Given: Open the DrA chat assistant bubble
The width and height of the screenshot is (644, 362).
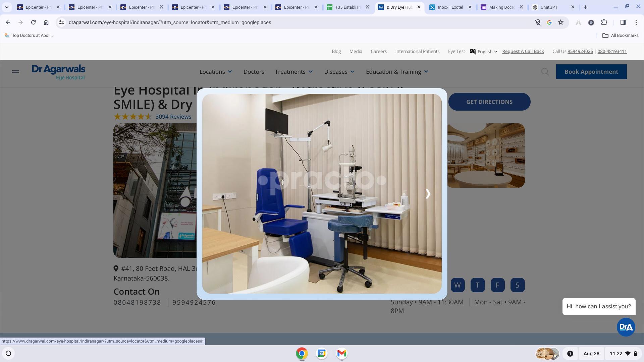Looking at the screenshot, I should pyautogui.click(x=626, y=327).
